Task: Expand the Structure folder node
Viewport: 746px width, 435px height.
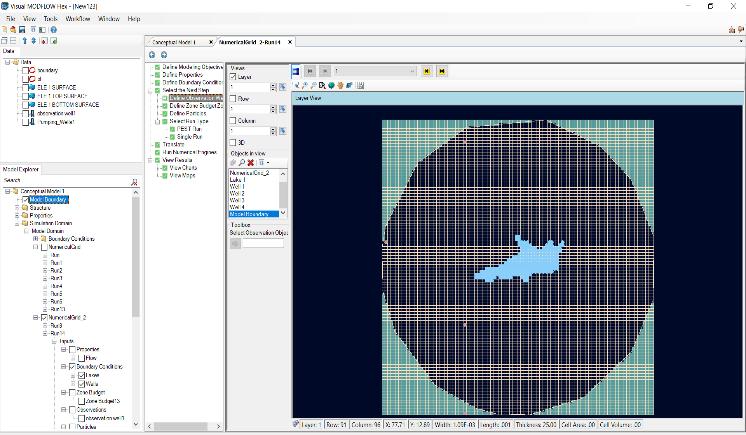Action: 17,208
